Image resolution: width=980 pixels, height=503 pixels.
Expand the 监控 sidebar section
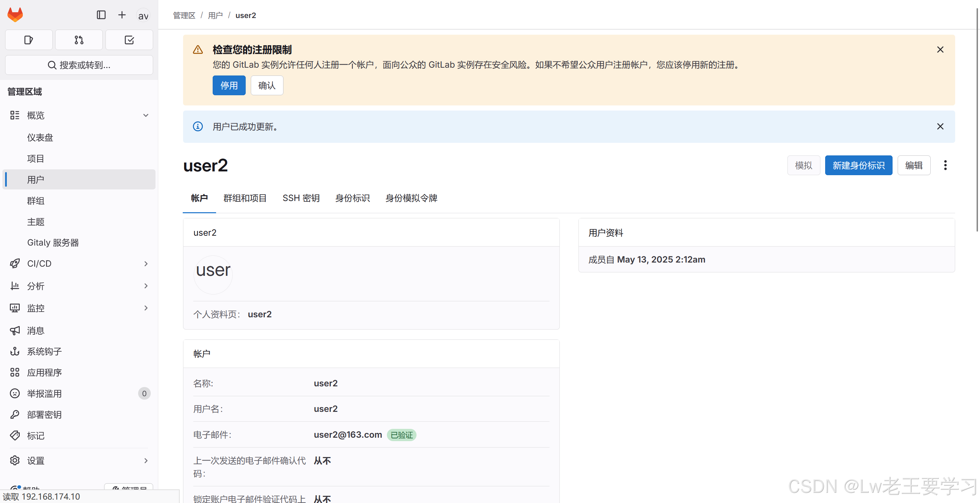146,308
